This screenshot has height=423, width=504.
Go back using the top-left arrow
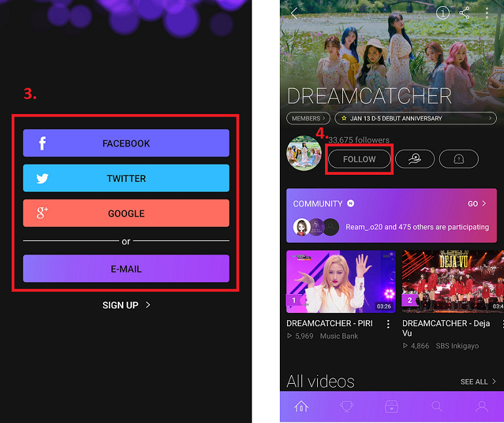[294, 13]
